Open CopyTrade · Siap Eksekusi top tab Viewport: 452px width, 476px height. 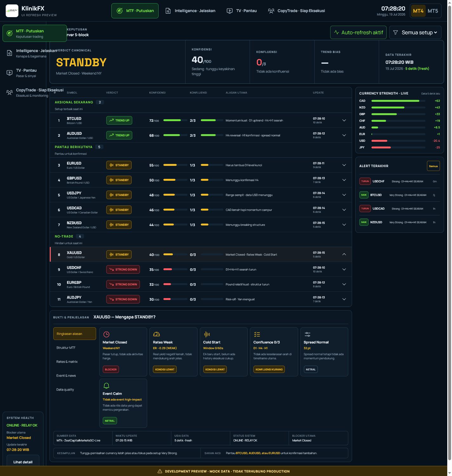coord(296,11)
